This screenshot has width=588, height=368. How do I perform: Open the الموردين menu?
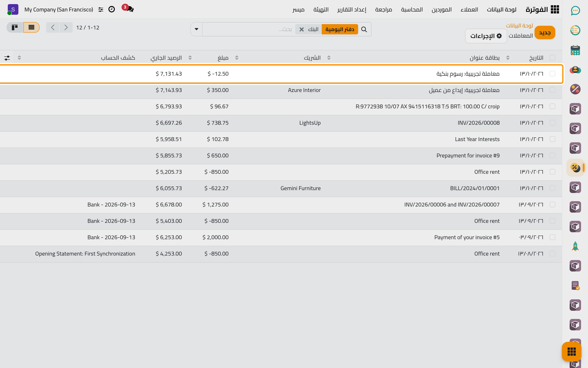(442, 10)
